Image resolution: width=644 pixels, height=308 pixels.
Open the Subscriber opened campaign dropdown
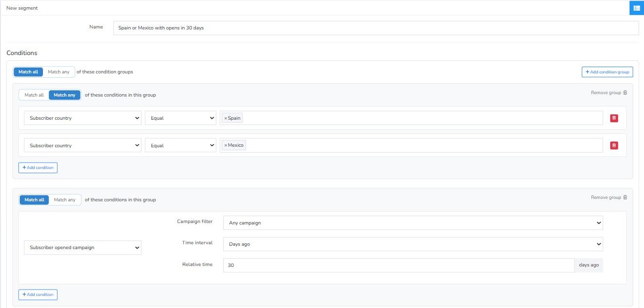pyautogui.click(x=82, y=248)
